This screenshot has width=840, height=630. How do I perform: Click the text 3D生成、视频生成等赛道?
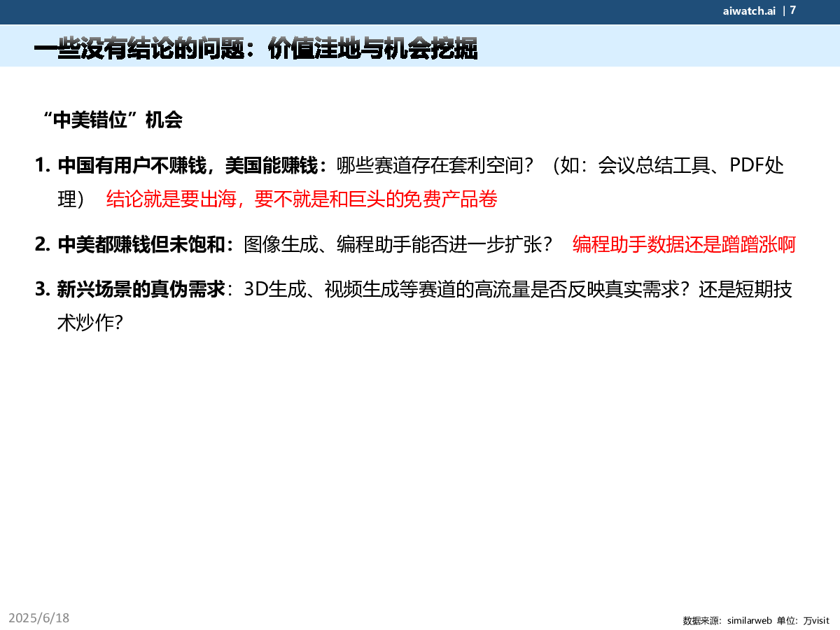click(349, 289)
